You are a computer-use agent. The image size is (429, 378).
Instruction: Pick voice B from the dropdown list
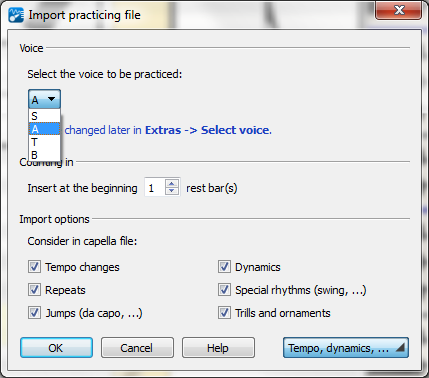44,155
